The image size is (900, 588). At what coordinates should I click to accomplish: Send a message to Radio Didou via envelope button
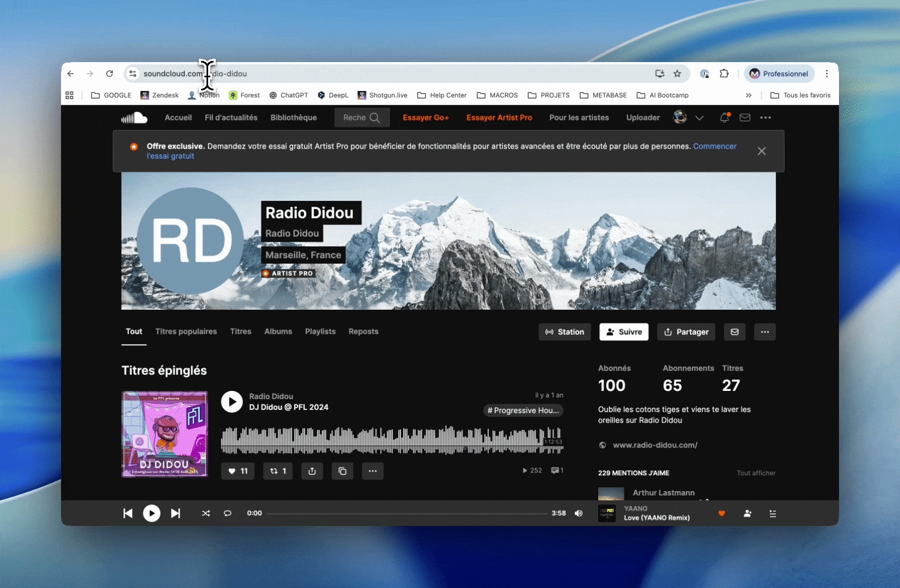[734, 332]
